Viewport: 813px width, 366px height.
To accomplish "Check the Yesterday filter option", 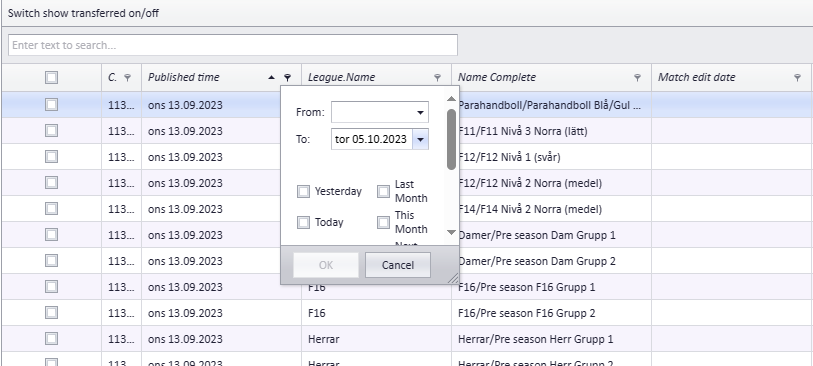I will tap(303, 192).
